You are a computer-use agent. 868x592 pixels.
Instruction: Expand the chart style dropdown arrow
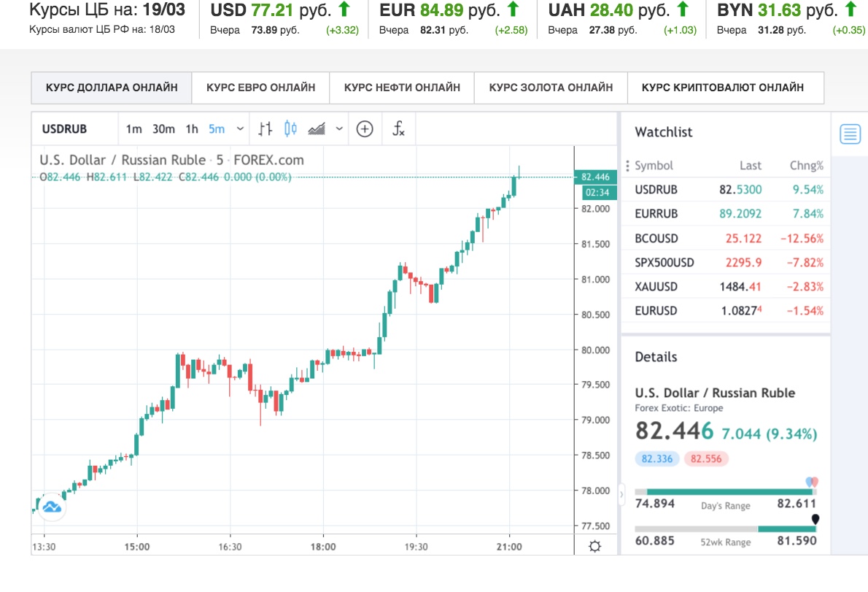(x=339, y=128)
